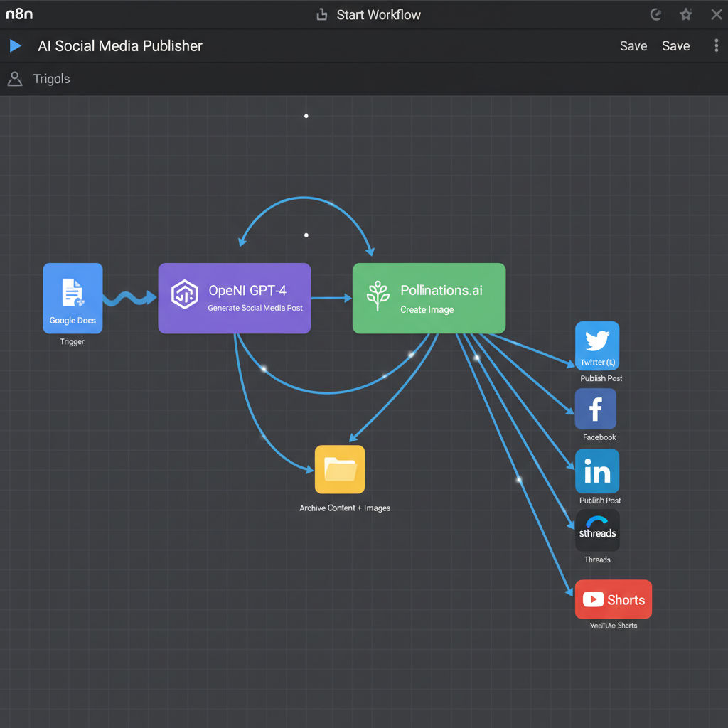Click the refresh icon in title bar
This screenshot has width=728, height=728.
coord(656,14)
